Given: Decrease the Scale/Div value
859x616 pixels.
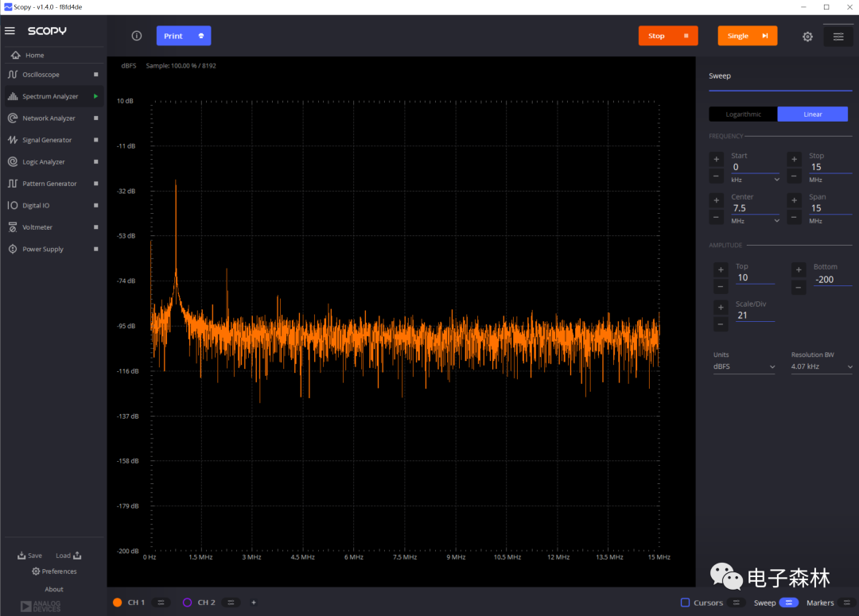Looking at the screenshot, I should point(721,325).
